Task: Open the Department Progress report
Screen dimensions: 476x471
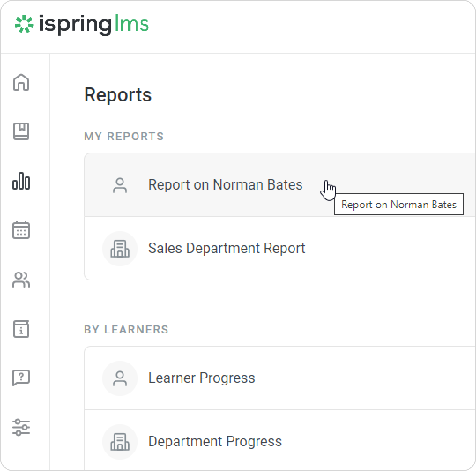Action: click(x=215, y=441)
